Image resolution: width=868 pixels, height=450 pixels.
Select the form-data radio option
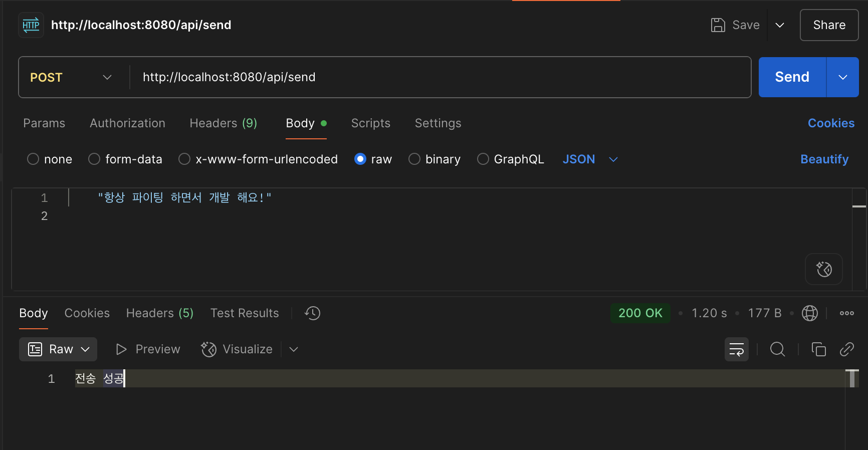(x=94, y=159)
